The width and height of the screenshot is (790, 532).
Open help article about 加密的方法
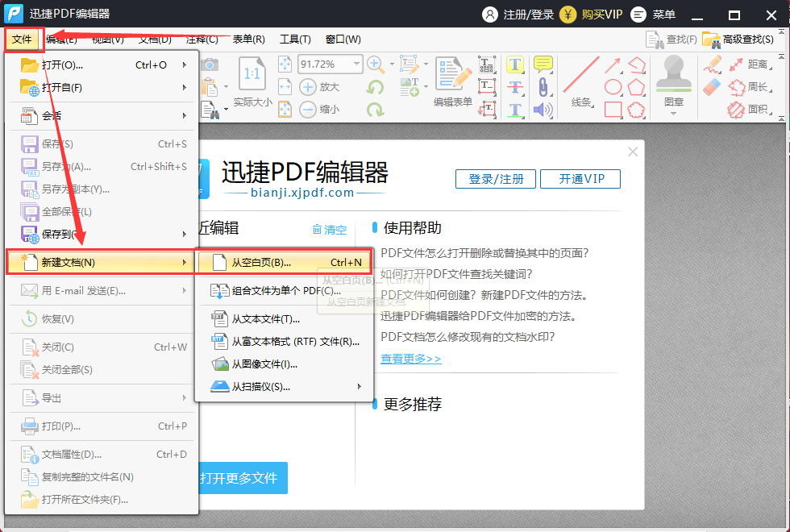click(479, 316)
